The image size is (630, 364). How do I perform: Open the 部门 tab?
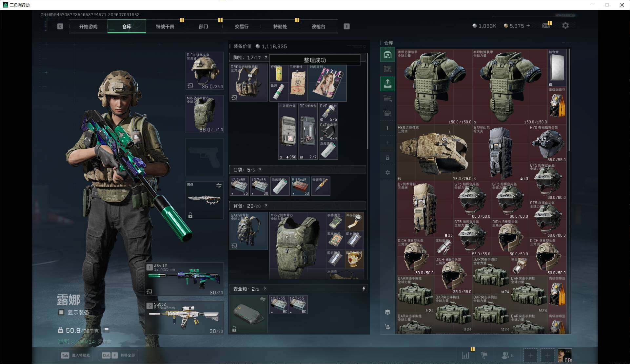[203, 27]
